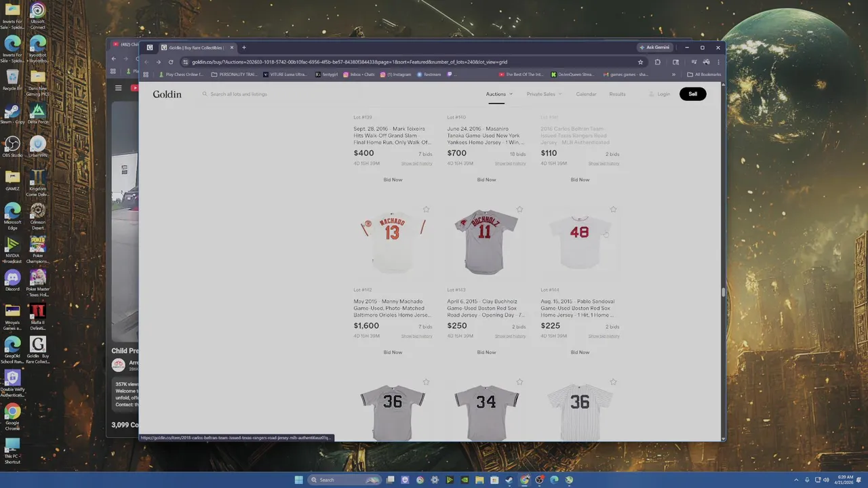Open the Double Verify Authenticator desktop icon
868x488 pixels.
pos(12,383)
